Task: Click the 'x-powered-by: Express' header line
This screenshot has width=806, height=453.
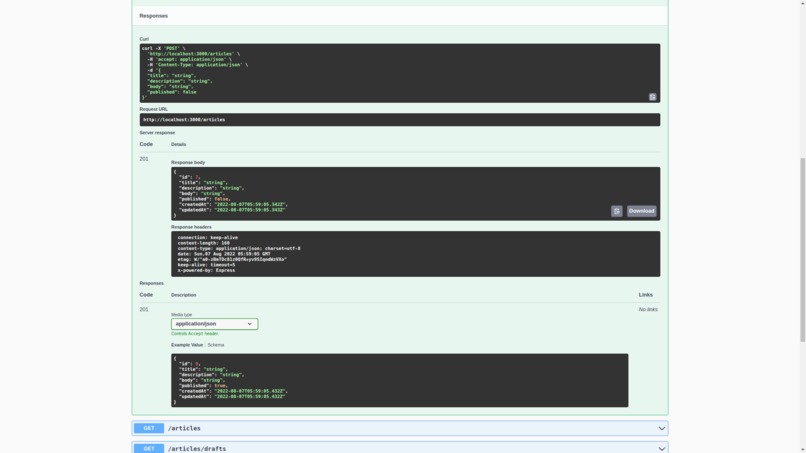Action: click(206, 270)
